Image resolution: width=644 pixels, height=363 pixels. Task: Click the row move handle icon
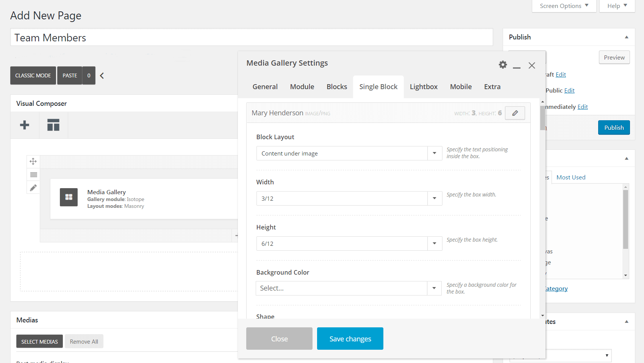(x=33, y=162)
